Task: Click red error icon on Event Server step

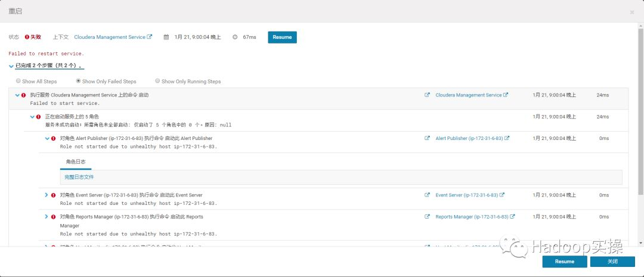Action: (x=54, y=195)
